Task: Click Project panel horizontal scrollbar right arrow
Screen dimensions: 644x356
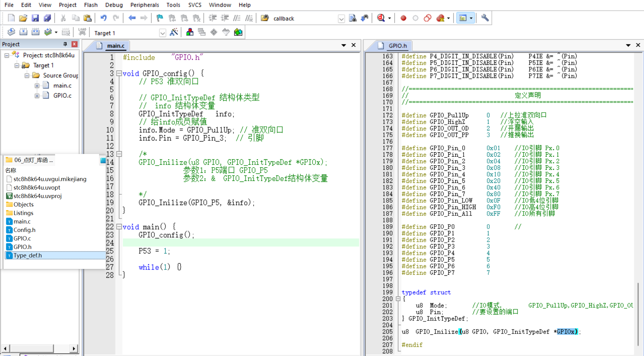Action: pyautogui.click(x=74, y=348)
